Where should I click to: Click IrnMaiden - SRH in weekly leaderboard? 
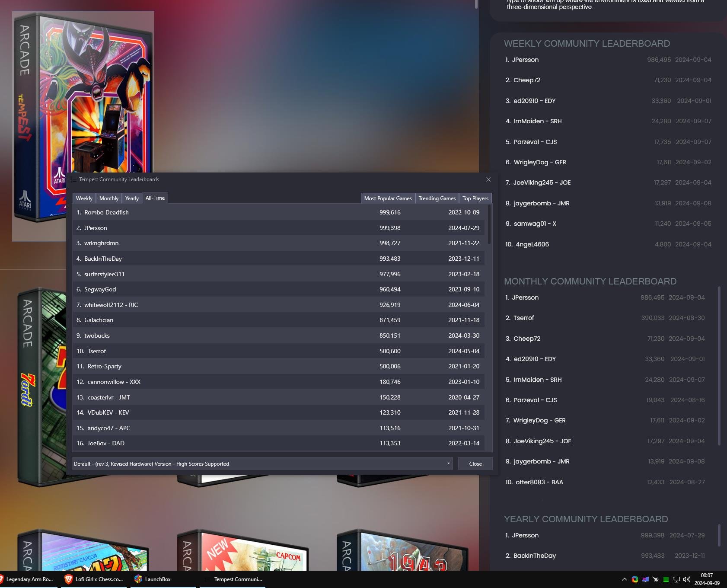pyautogui.click(x=538, y=121)
